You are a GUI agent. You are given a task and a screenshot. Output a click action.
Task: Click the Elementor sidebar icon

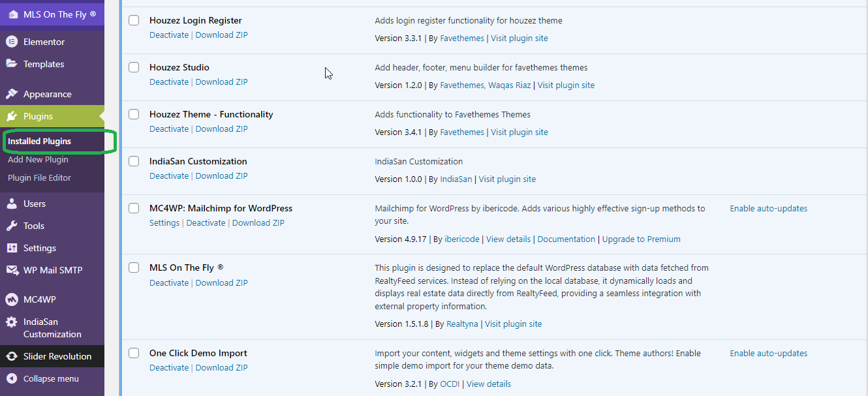tap(12, 42)
